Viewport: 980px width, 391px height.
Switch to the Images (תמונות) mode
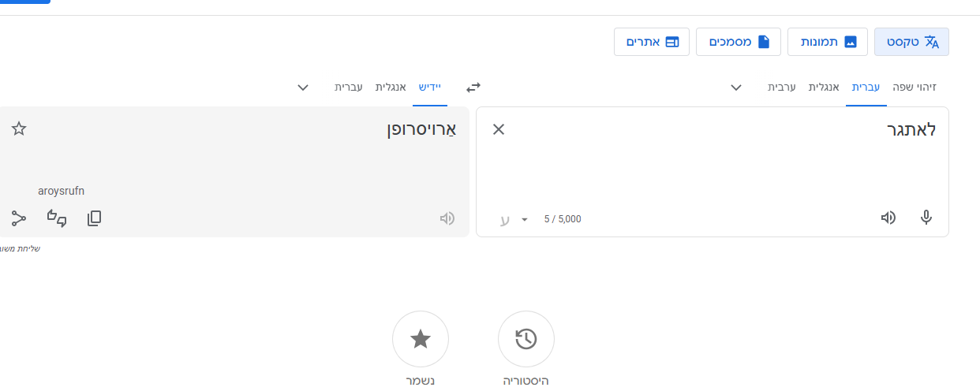[x=828, y=42]
